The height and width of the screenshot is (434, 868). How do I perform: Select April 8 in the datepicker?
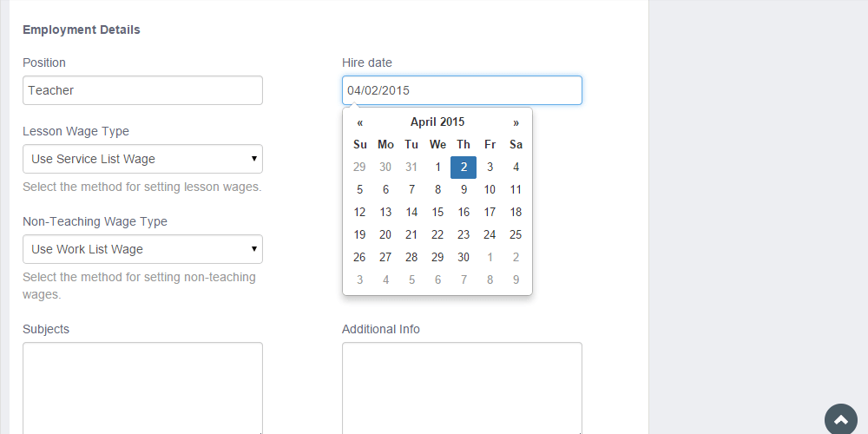pyautogui.click(x=437, y=190)
